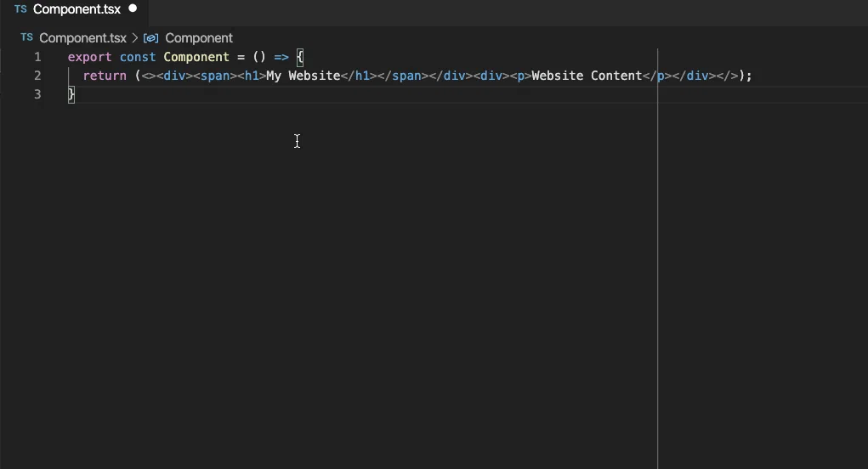Click the closing /p tag
The height and width of the screenshot is (469, 868).
657,76
